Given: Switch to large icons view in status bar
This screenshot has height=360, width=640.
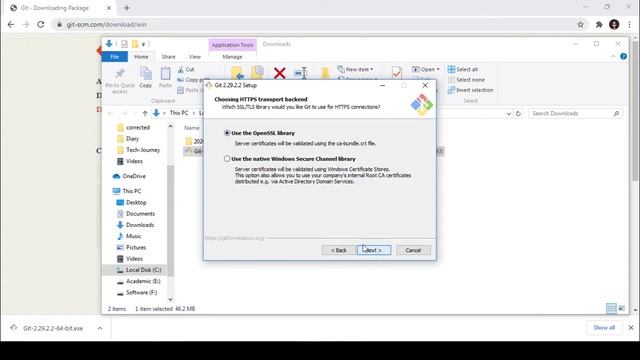Looking at the screenshot, I should point(622,309).
